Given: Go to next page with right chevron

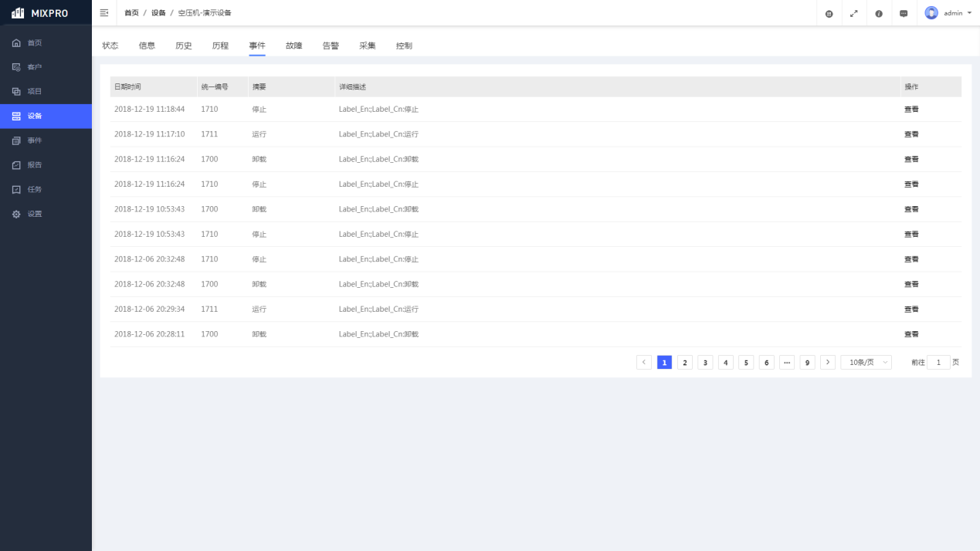Looking at the screenshot, I should (828, 362).
